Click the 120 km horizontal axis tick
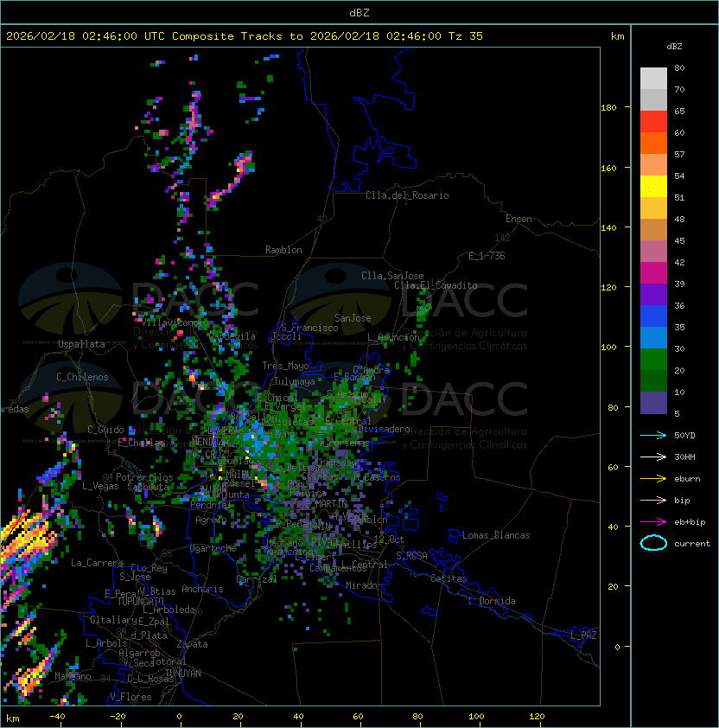Image resolution: width=719 pixels, height=728 pixels. click(x=537, y=717)
